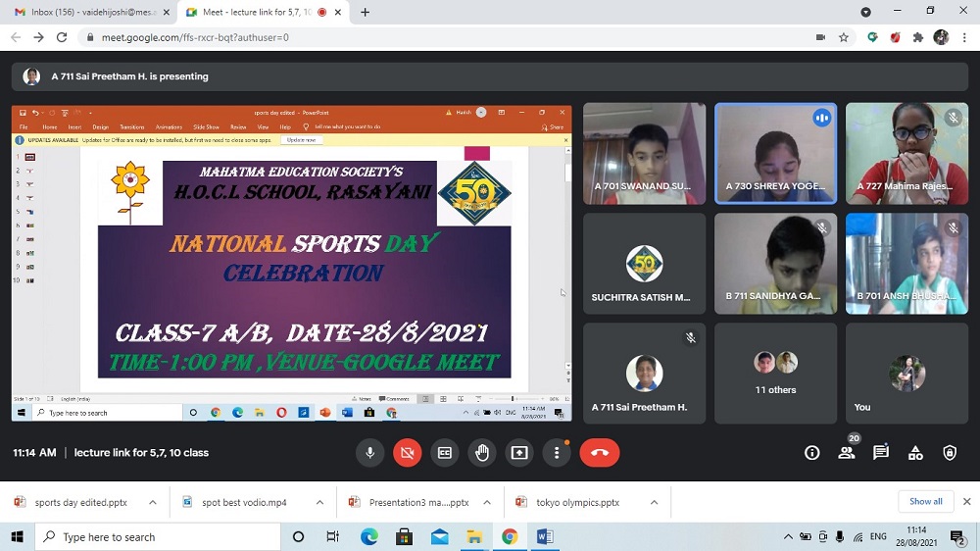Open the meeting details info icon

click(811, 453)
